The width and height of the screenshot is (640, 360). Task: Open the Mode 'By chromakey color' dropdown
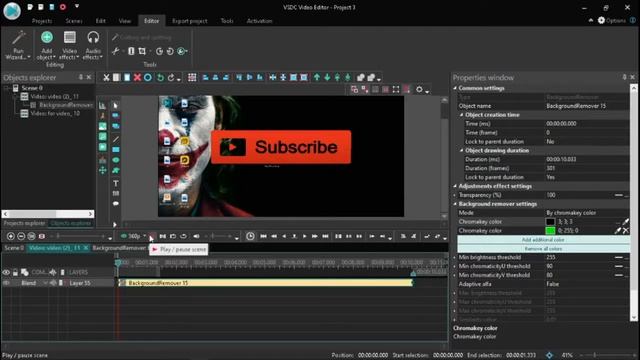click(587, 213)
